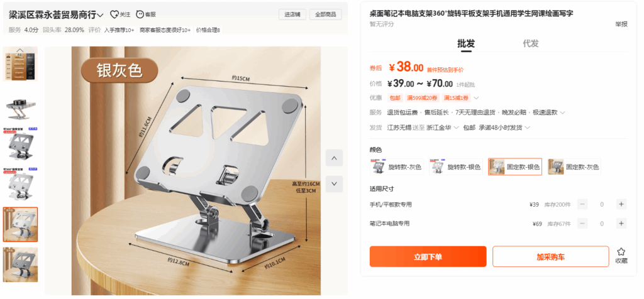Expand the coupon offers chevron
This screenshot has height=299, width=644.
coord(476,98)
